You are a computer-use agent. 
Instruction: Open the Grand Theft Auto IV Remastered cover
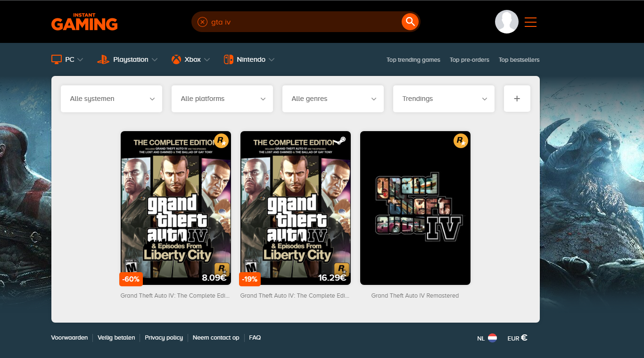pos(415,208)
